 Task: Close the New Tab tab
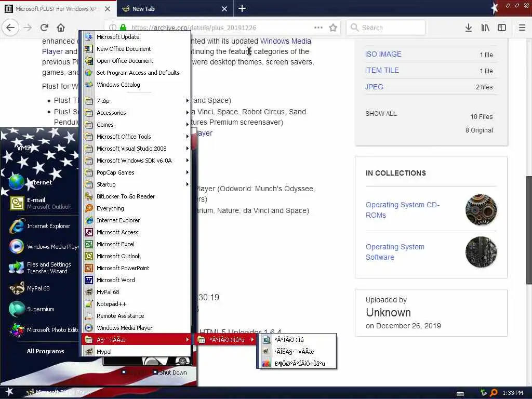(224, 9)
